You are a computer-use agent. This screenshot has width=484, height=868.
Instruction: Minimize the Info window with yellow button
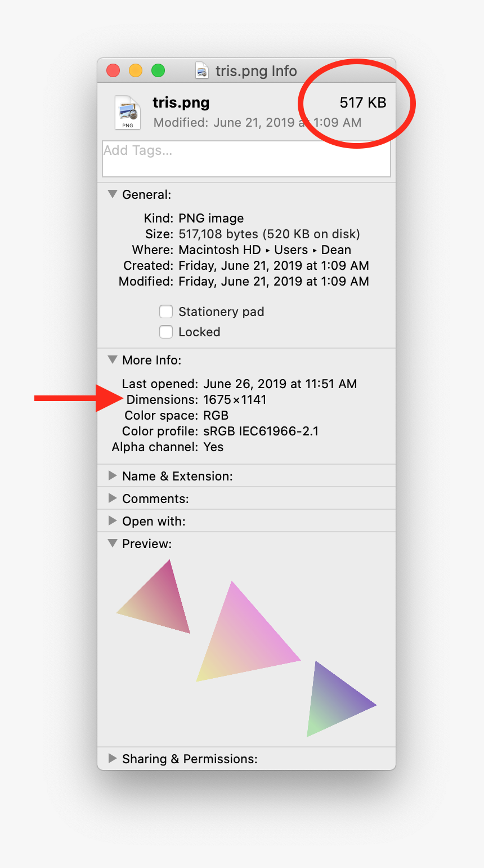tap(136, 70)
